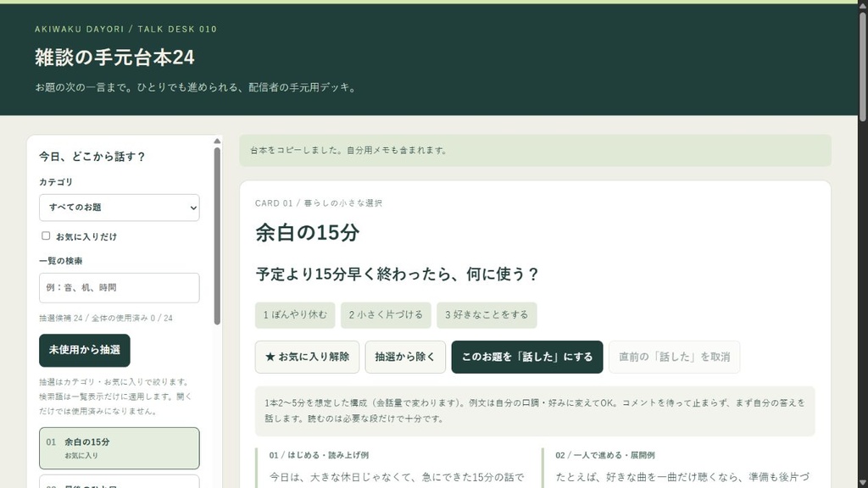This screenshot has width=868, height=488.
Task: Click the 未使用から抽選 button
Action: (85, 350)
